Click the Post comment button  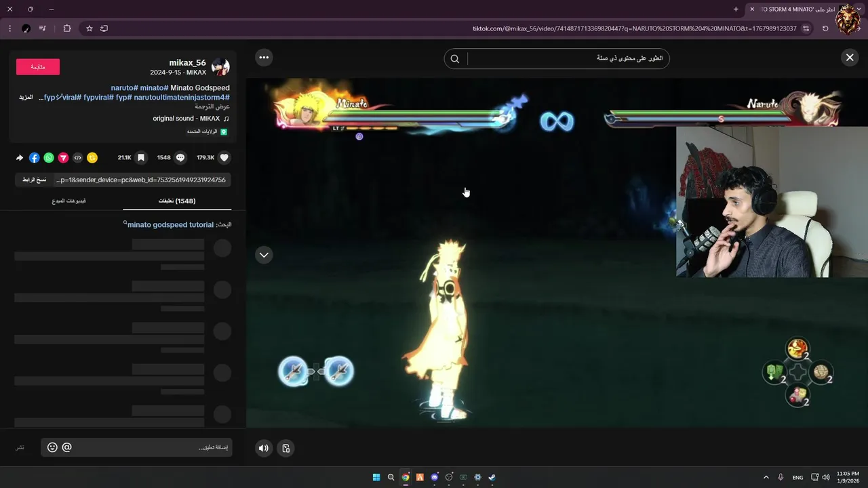[x=20, y=447]
